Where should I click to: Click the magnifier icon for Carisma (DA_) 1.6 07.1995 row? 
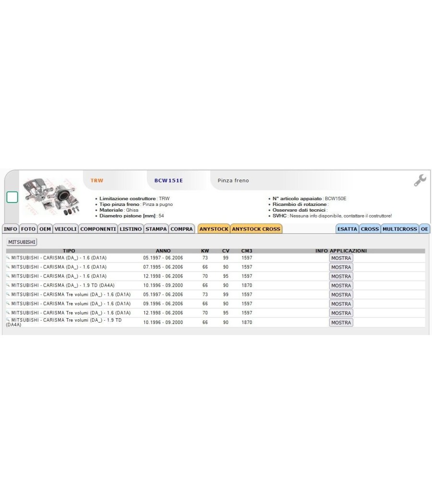pyautogui.click(x=8, y=267)
